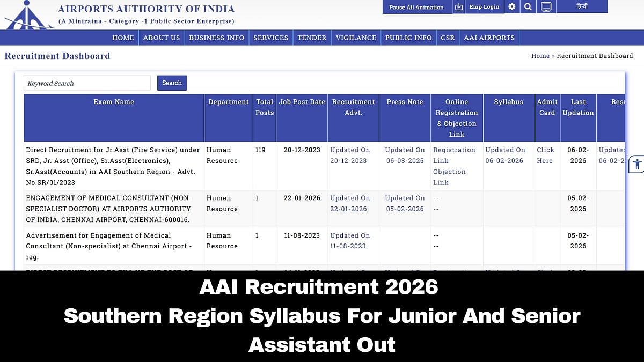Open the Home breadcrumb link
This screenshot has height=362, width=644.
pyautogui.click(x=540, y=55)
